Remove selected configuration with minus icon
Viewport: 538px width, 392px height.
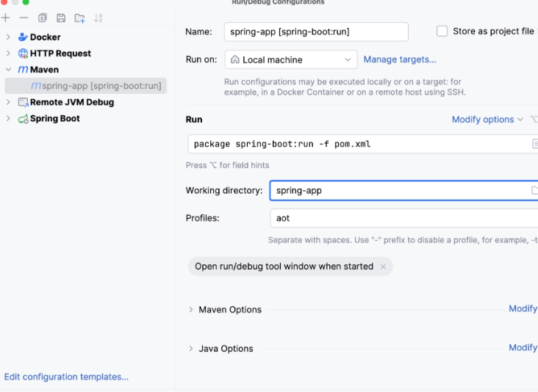tap(24, 18)
